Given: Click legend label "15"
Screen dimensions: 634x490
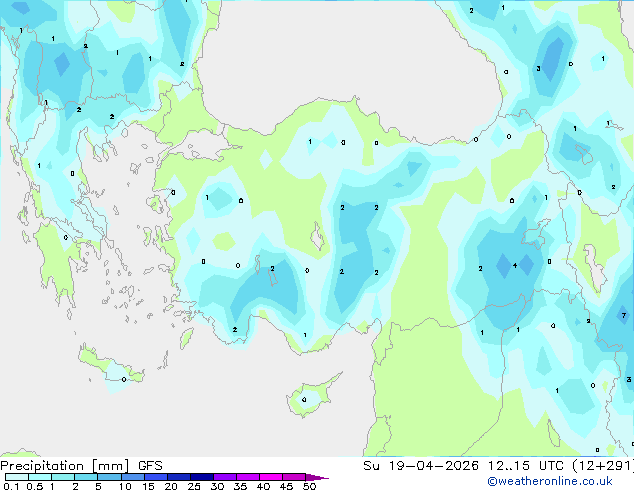Looking at the screenshot, I should click(148, 486).
